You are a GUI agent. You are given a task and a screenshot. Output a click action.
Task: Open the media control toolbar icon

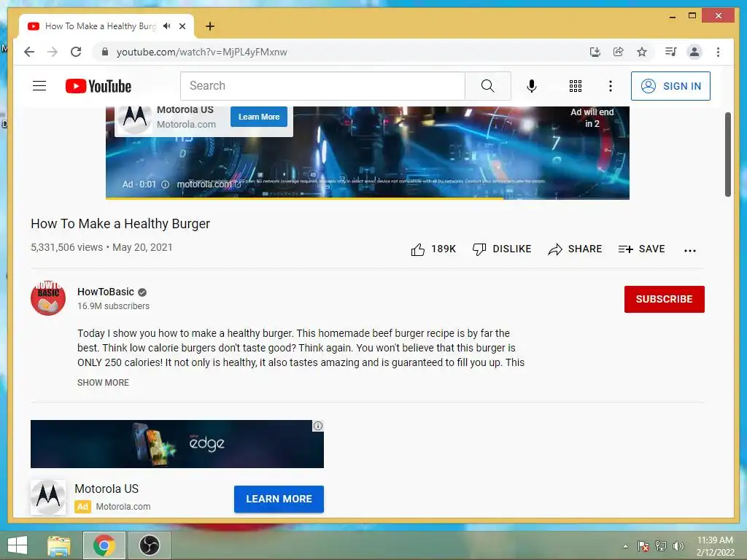coord(671,52)
